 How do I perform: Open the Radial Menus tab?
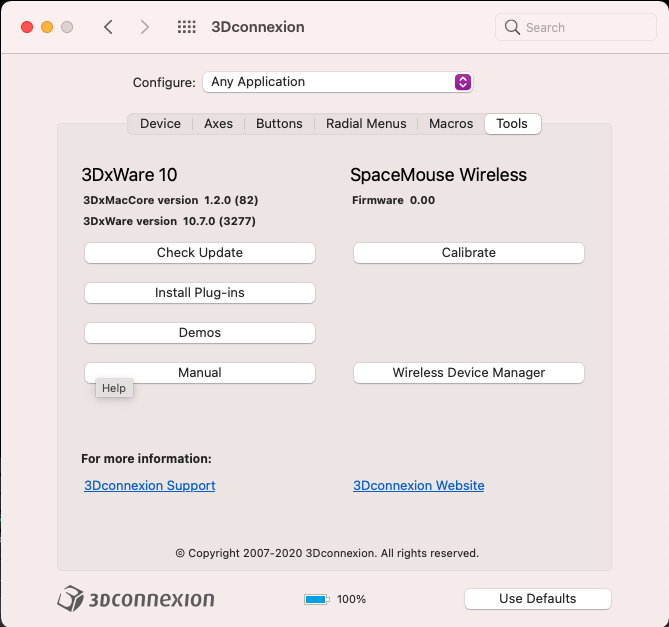(366, 124)
